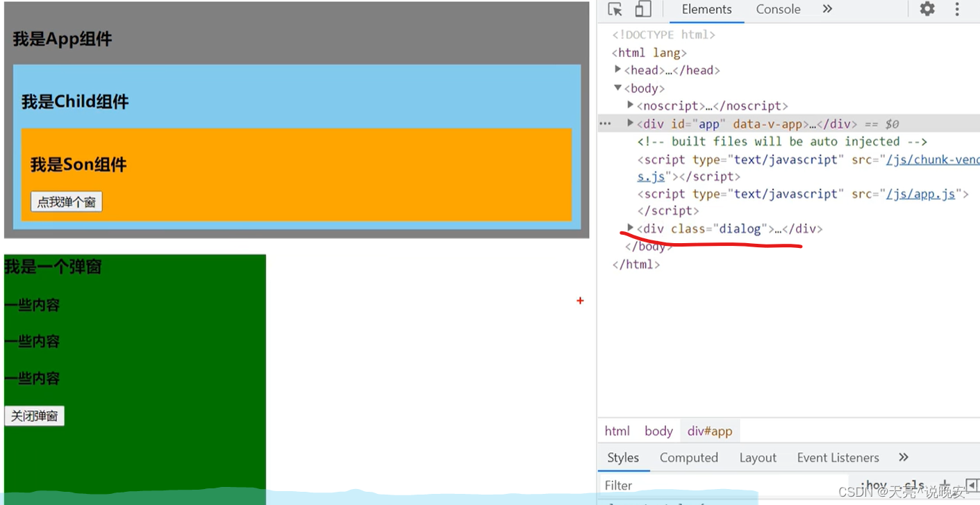
Task: Open the Computed tab
Action: (x=688, y=458)
